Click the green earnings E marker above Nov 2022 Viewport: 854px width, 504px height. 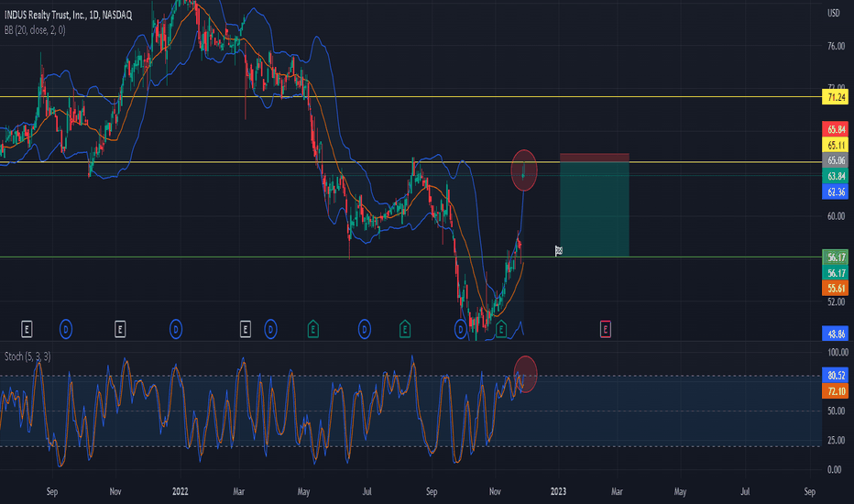(x=500, y=329)
